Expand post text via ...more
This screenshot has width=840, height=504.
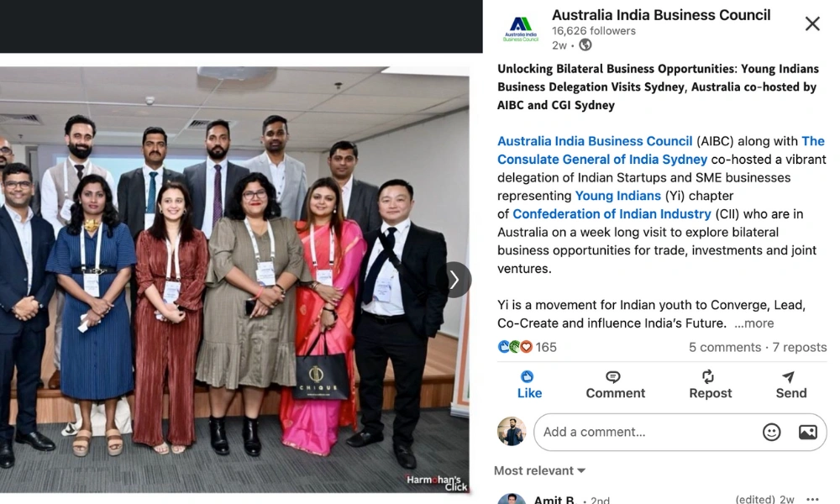click(754, 323)
